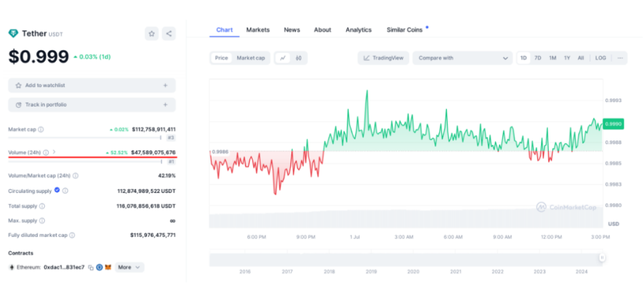
Task: Open the Similar Coins tab
Action: coord(404,30)
